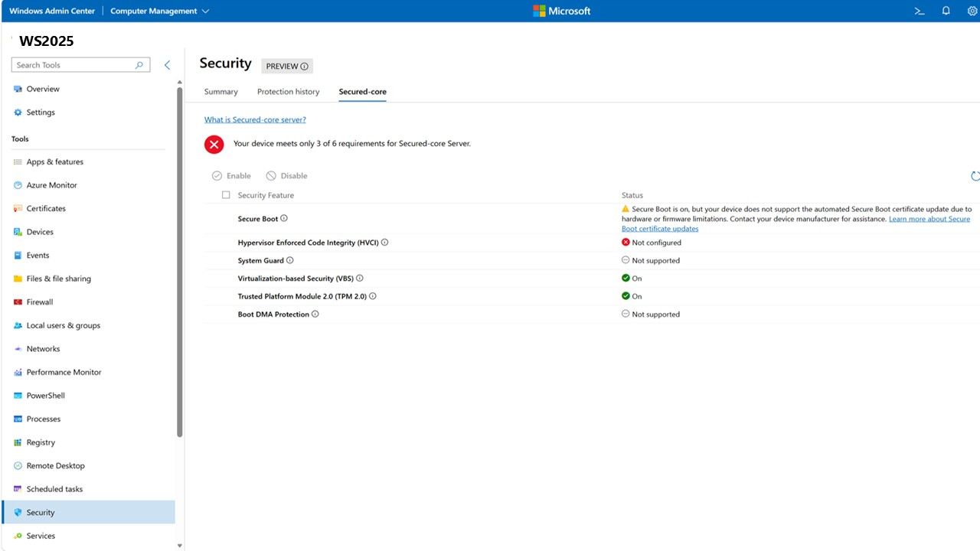Switch to the Protection history tab
Viewport: 980px width, 551px height.
(x=288, y=92)
